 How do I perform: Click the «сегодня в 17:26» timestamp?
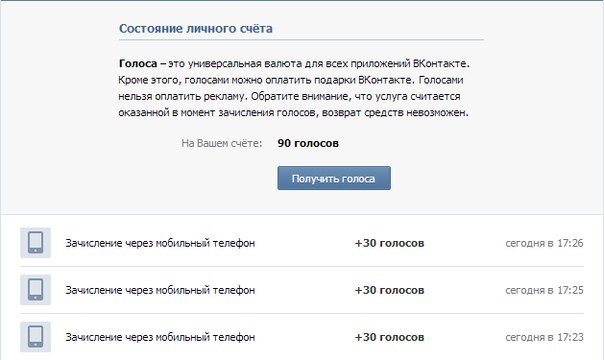point(544,243)
